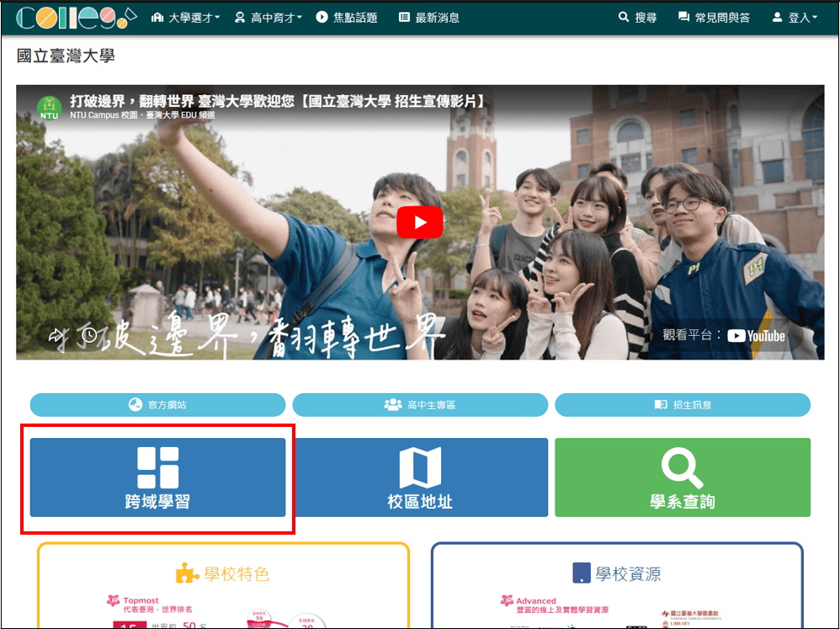840x629 pixels.
Task: Open the 跨域學習 grid tile
Action: point(157,477)
